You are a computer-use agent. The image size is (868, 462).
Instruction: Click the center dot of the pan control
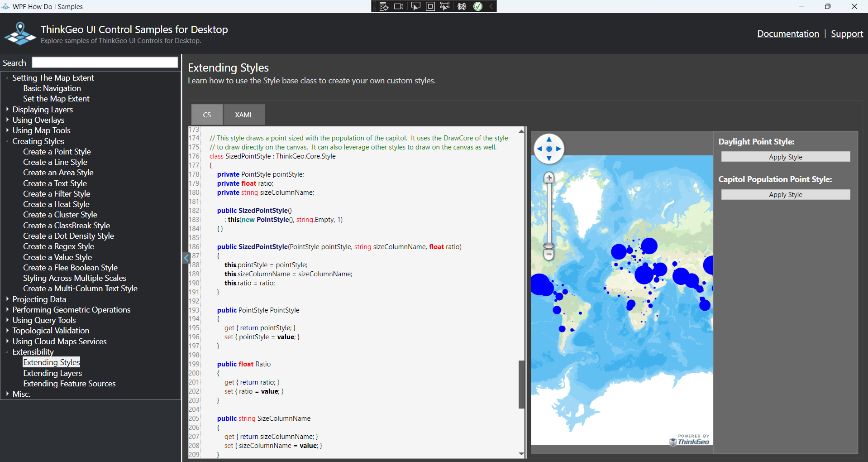[x=549, y=149]
